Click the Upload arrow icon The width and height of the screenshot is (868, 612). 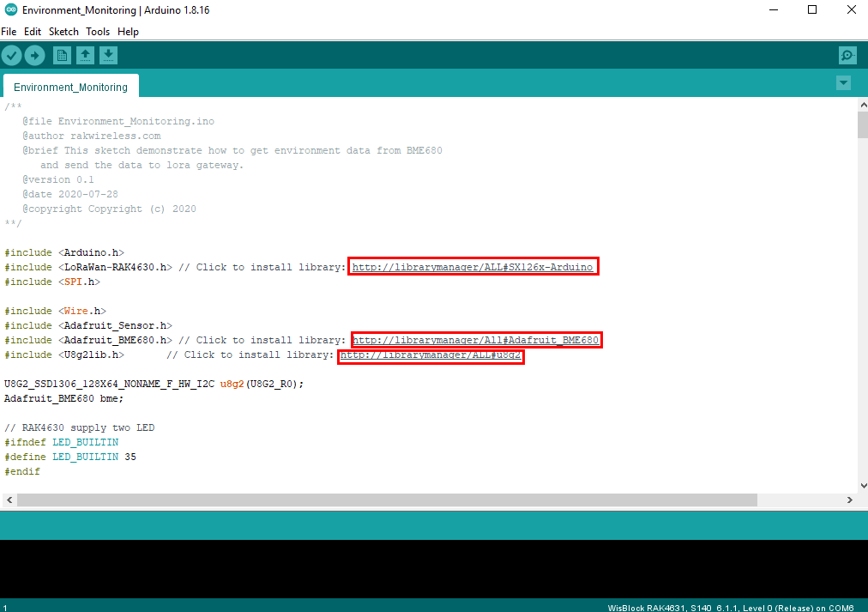point(34,56)
